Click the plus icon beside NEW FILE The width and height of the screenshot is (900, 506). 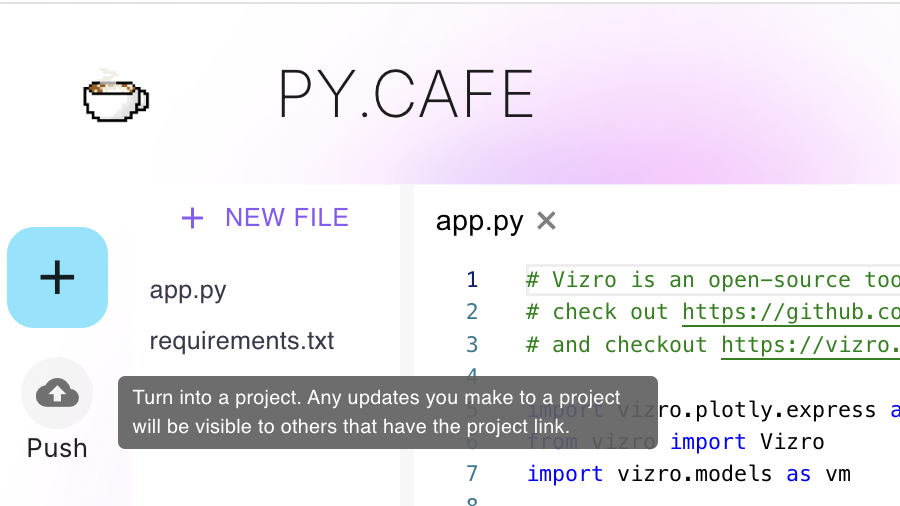pyautogui.click(x=192, y=218)
